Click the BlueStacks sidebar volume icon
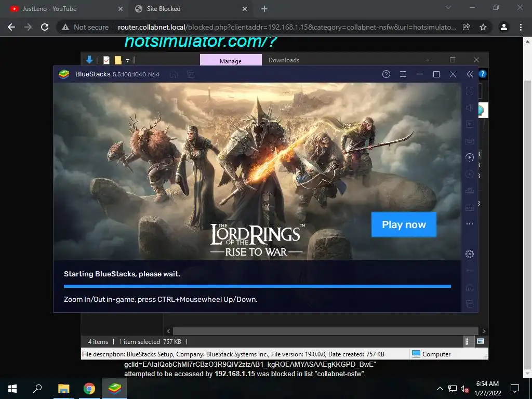Image resolution: width=532 pixels, height=399 pixels. click(470, 108)
